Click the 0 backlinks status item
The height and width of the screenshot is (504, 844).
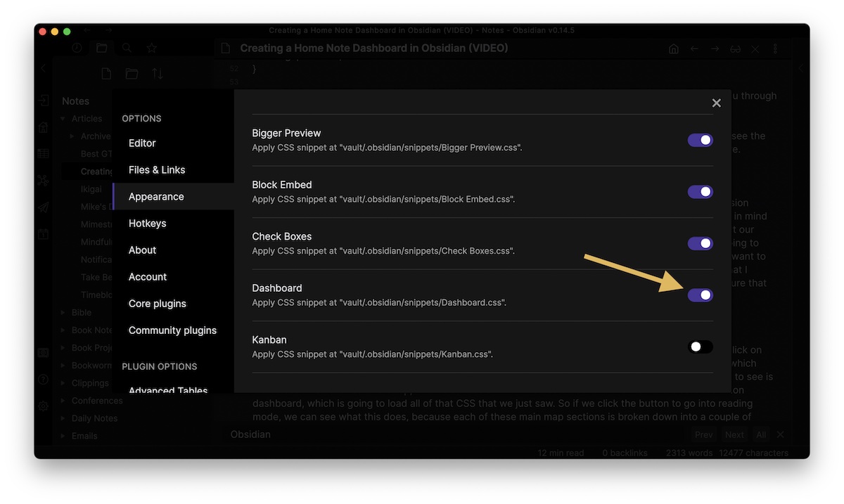[625, 453]
